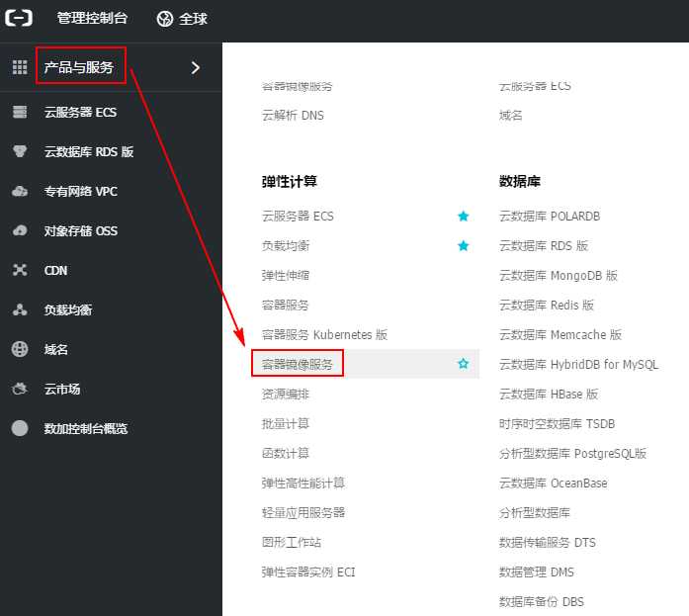The height and width of the screenshot is (616, 689).
Task: Open the 弹性高性能计算 link
Action: point(303,483)
